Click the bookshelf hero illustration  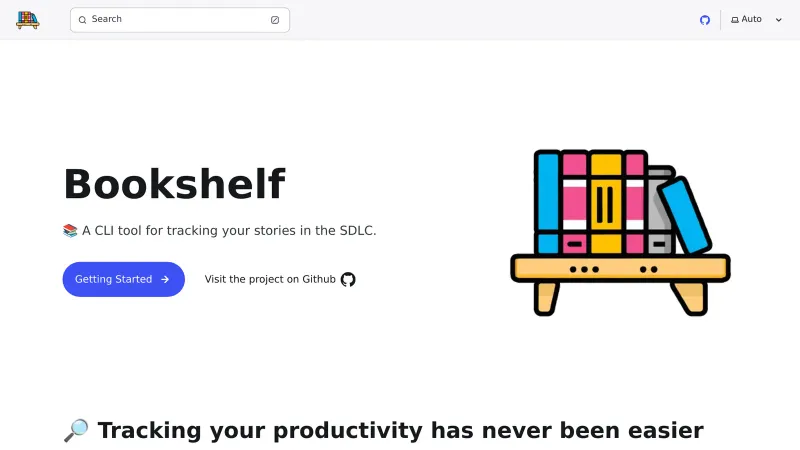[x=620, y=232]
